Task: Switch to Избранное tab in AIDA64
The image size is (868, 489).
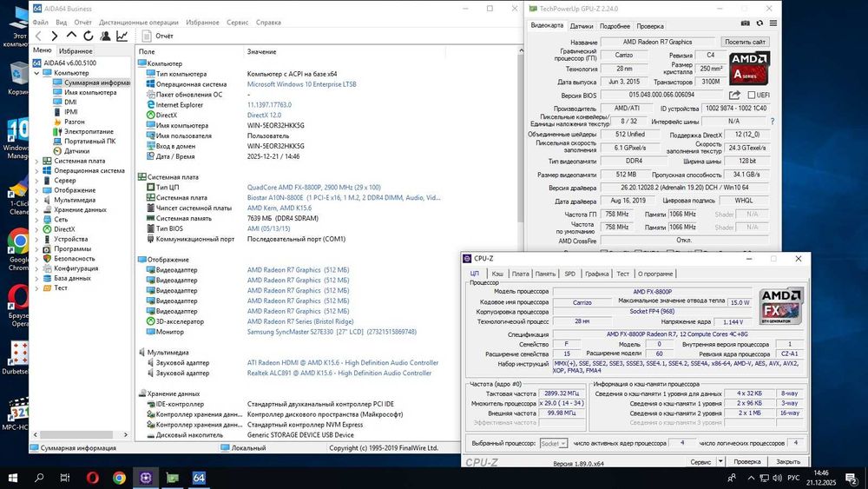Action: tap(76, 51)
